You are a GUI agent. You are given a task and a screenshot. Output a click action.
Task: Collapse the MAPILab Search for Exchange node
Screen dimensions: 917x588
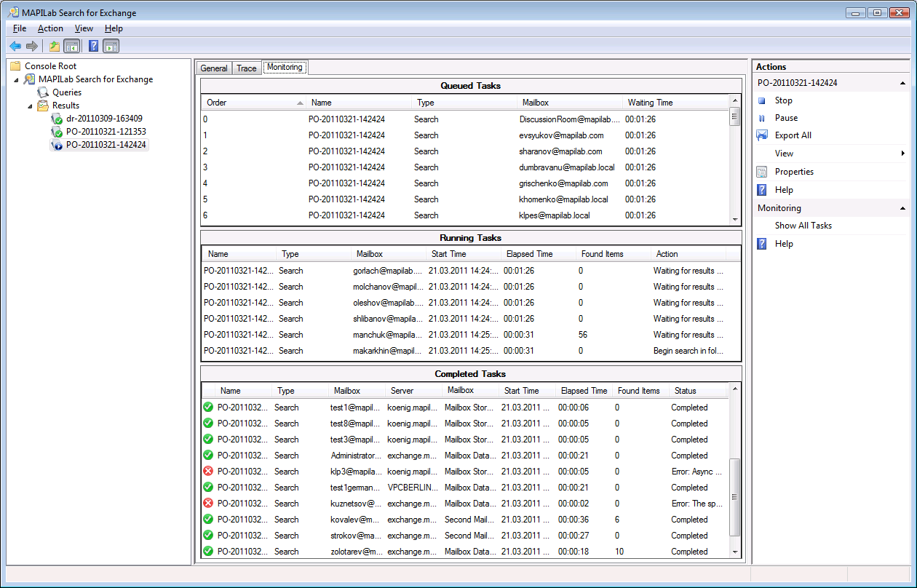17,79
